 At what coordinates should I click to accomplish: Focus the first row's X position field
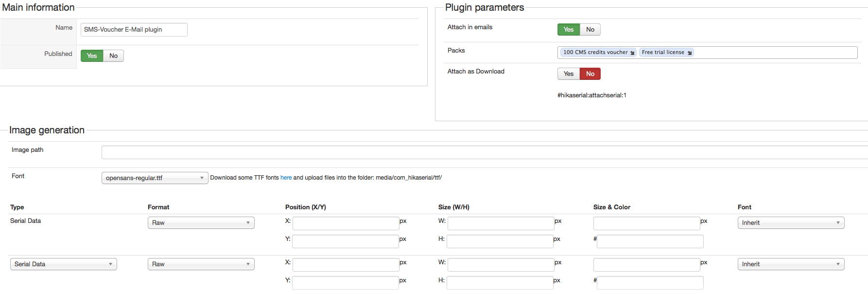[x=346, y=223]
